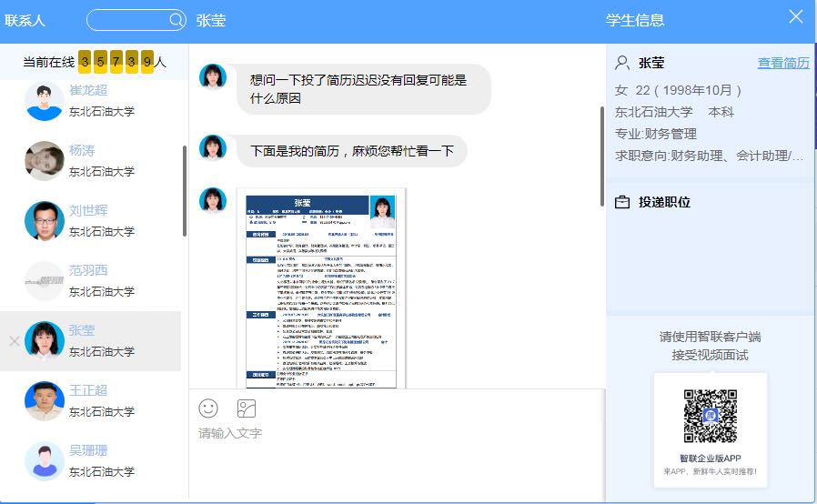The image size is (817, 504).
Task: Remove 张莹 contact with the X icon
Action: (14, 341)
